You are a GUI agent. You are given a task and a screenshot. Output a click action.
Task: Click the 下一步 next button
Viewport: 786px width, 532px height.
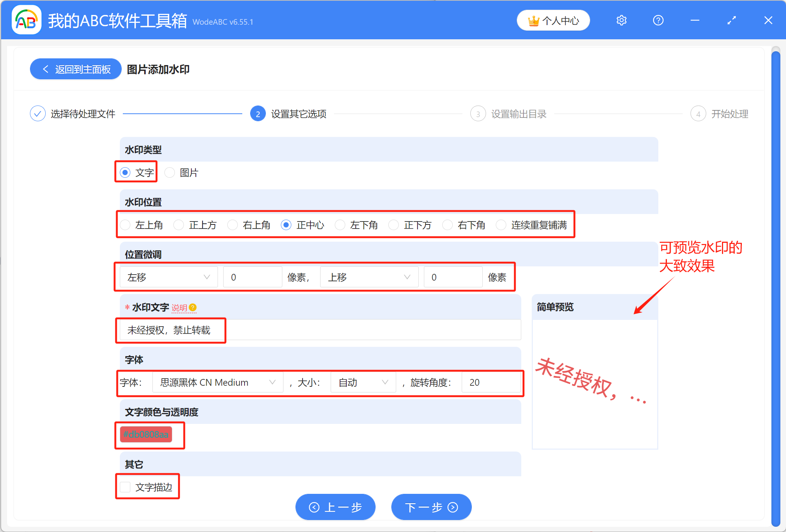click(x=431, y=507)
